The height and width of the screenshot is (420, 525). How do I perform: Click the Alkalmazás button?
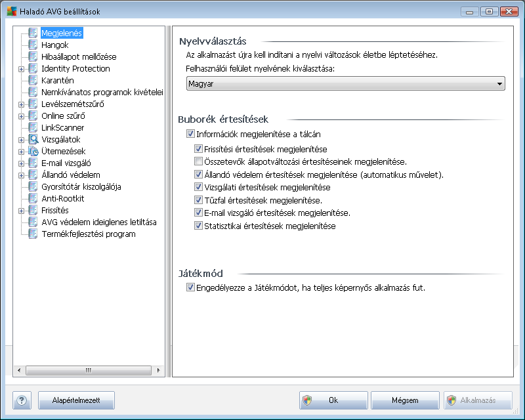point(478,400)
